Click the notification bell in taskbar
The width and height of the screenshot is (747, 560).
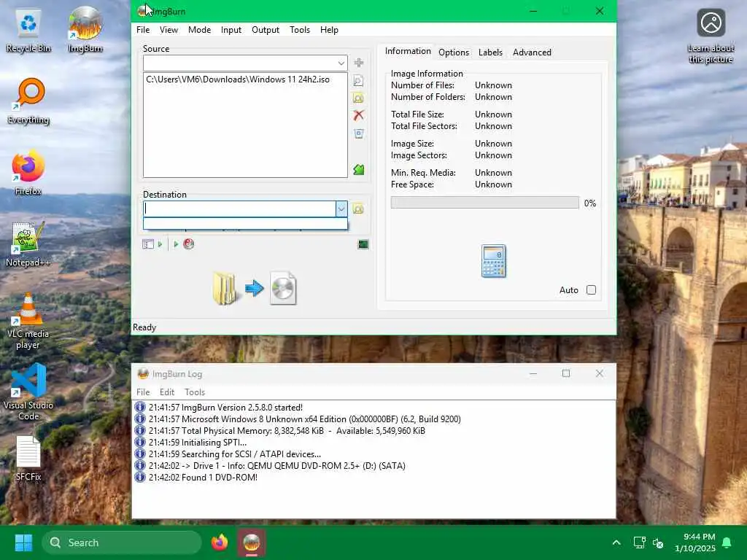click(x=727, y=542)
